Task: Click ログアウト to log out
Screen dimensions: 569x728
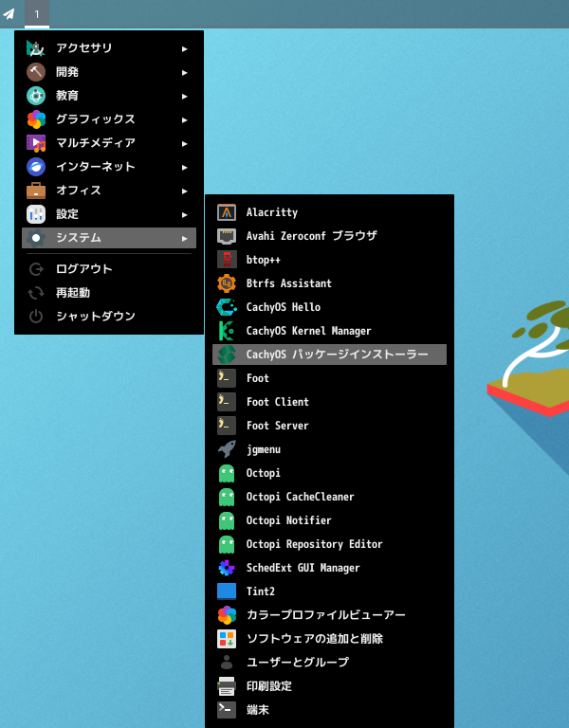Action: (x=83, y=269)
